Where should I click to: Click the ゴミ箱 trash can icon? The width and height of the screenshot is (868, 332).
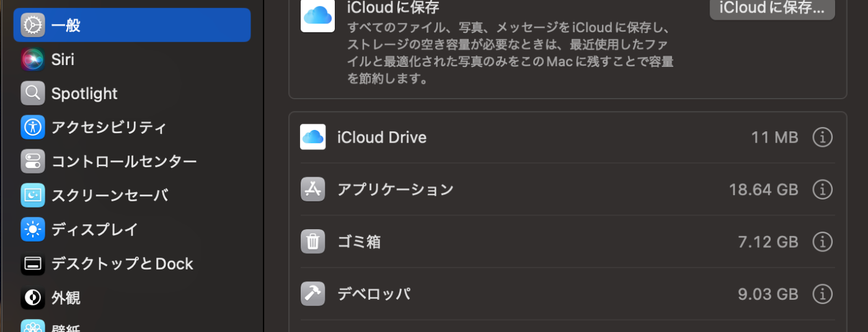click(313, 242)
